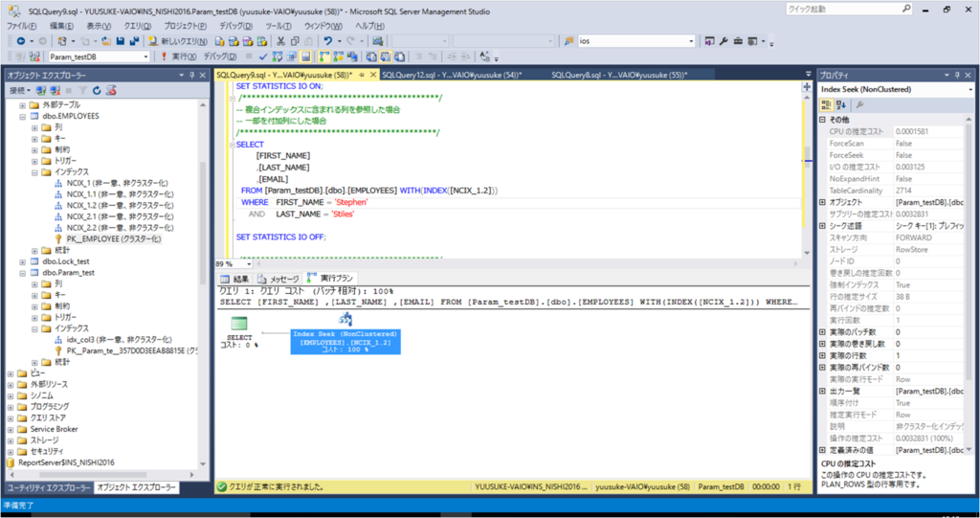Switch to ユーティリティ エクスプローラー panel tab

[x=48, y=487]
